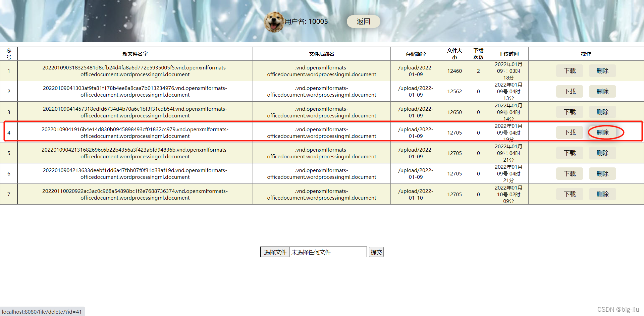Click the 上传时间 column header
Screen dimensions: 644x316
point(508,54)
